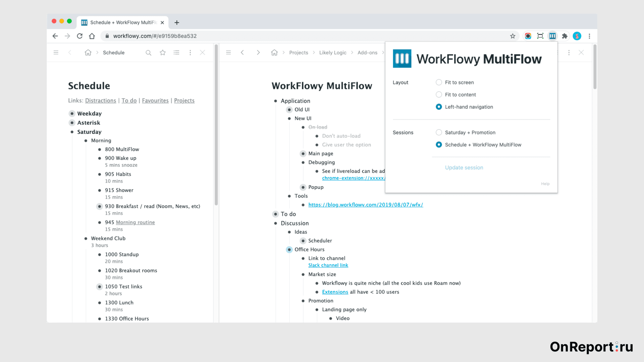Click Update session button
The width and height of the screenshot is (644, 362).
(464, 168)
